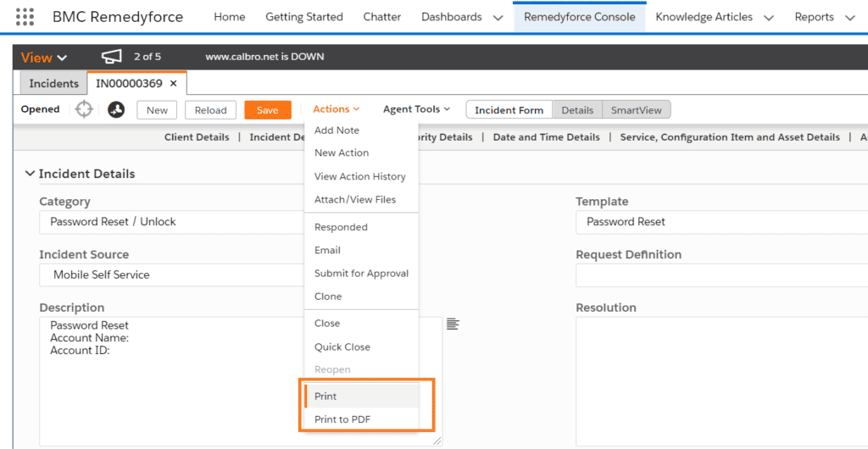This screenshot has width=868, height=449.
Task: Click inside the Resolution text area
Action: click(x=722, y=381)
